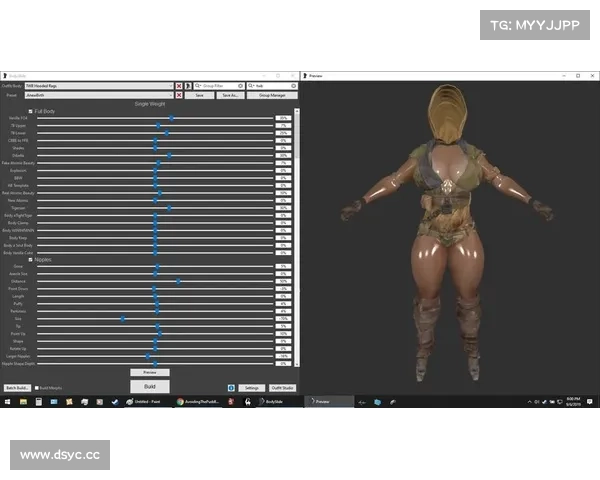Click the red X beside Outfit/Body dropdown
600x480 pixels.
click(179, 87)
